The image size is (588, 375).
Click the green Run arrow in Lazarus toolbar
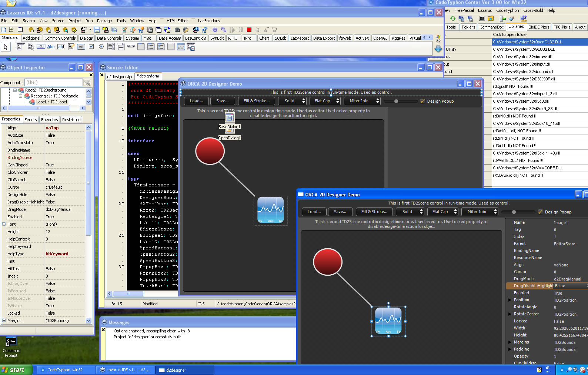[x=232, y=30]
